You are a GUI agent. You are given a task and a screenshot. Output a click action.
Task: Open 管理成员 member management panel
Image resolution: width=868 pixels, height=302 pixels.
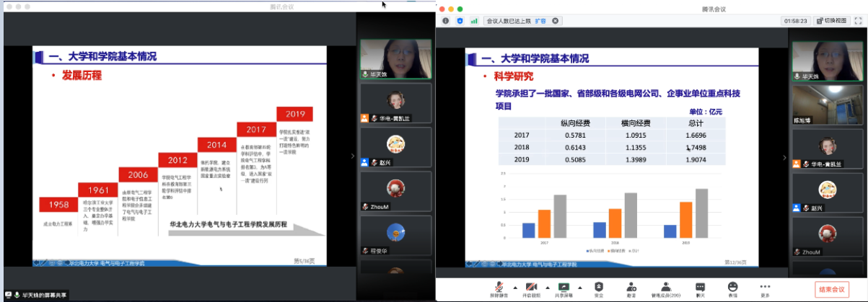pyautogui.click(x=665, y=288)
